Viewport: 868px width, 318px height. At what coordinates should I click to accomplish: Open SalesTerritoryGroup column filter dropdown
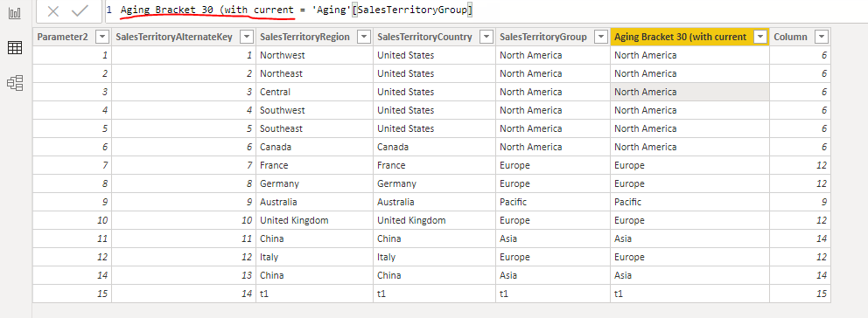pos(600,37)
